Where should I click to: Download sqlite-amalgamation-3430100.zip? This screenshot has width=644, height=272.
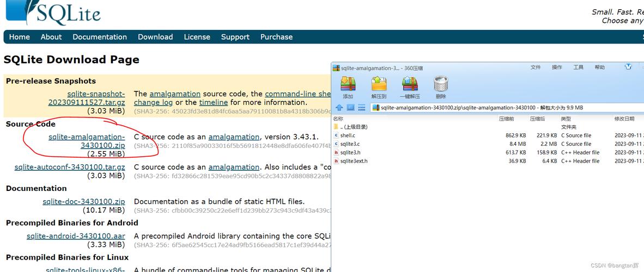87,141
